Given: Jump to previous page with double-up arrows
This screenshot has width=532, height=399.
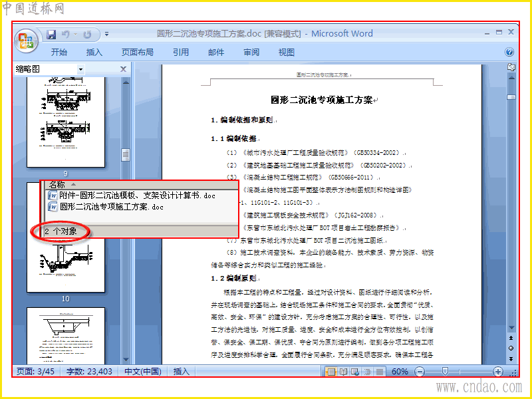Looking at the screenshot, I should click(x=511, y=338).
